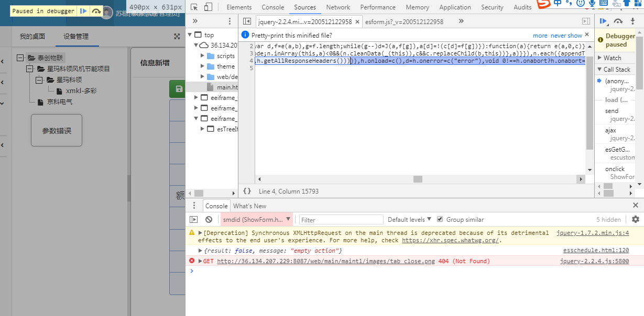Open the navigator three-dot menu
644x316 pixels.
[x=230, y=21]
